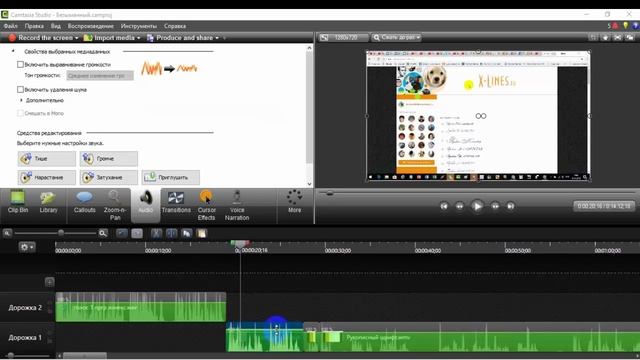
Task: Click the Дорожка 1 track label
Action: coord(25,338)
